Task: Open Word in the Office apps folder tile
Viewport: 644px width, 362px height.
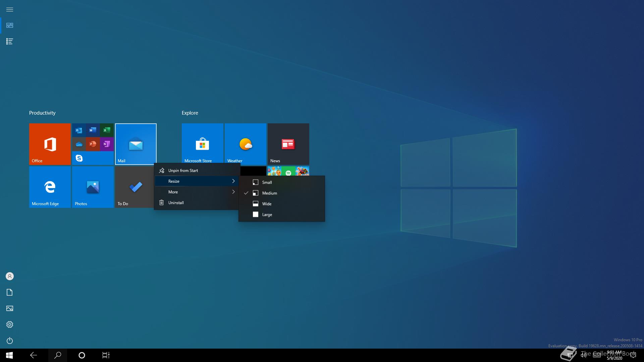Action: 93,130
